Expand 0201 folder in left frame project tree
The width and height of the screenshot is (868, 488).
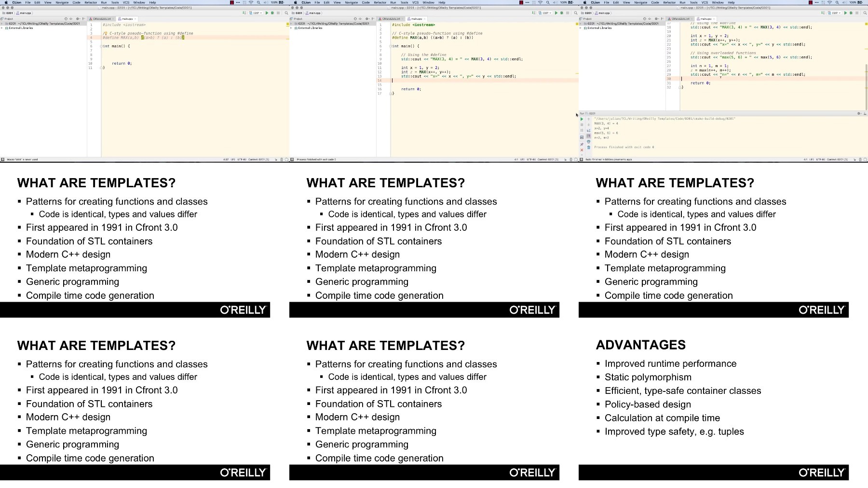click(x=2, y=24)
